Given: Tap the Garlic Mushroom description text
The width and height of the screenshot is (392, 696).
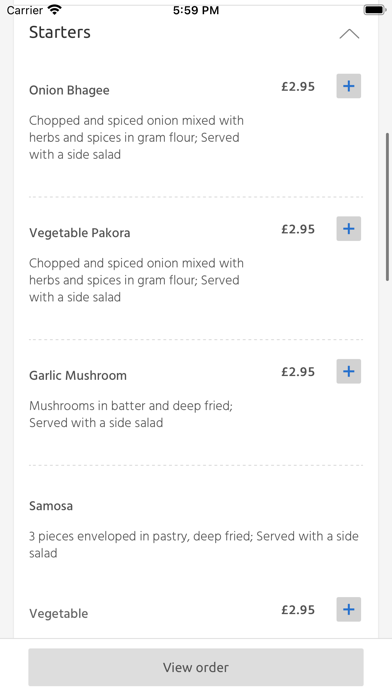Looking at the screenshot, I should pos(131,414).
